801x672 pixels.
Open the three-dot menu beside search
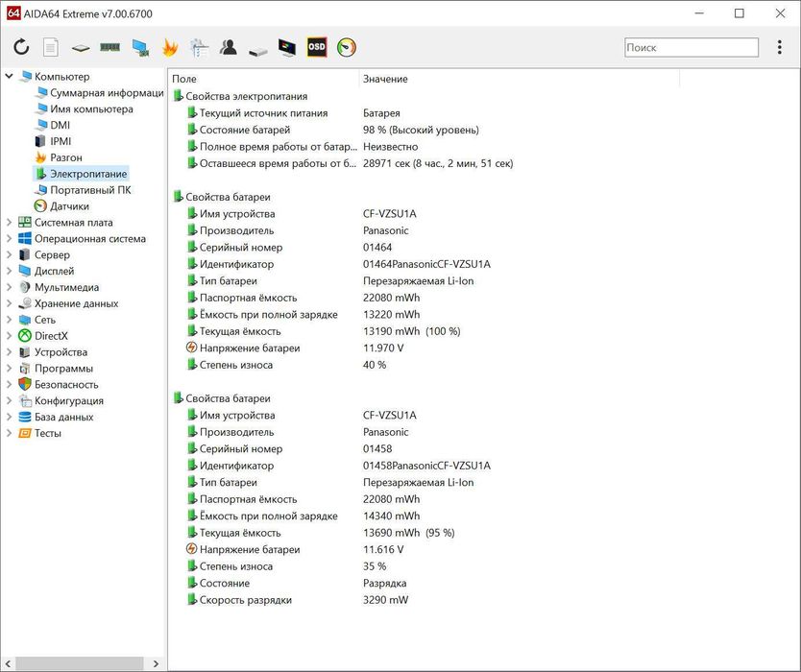[778, 47]
